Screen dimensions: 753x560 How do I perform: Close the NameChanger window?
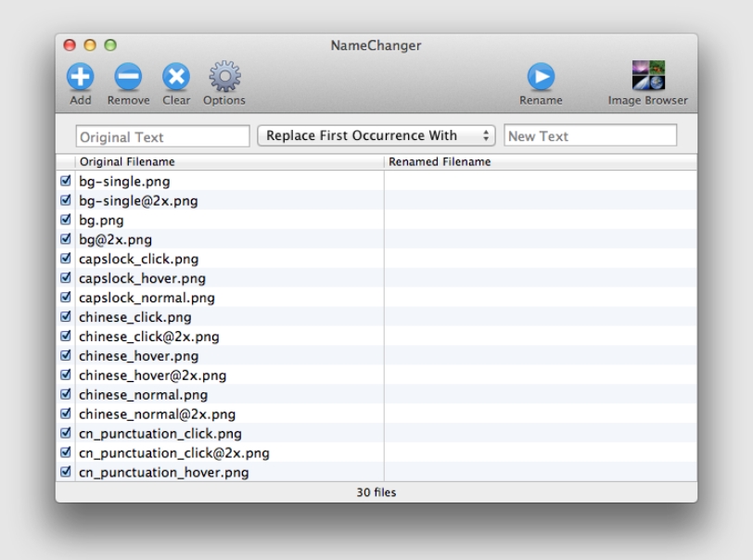point(70,45)
